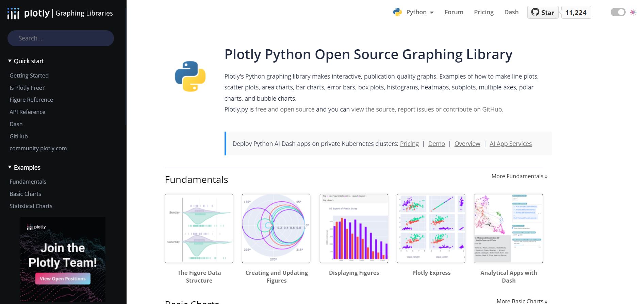This screenshot has height=304, width=644.
Task: Click More Basic Charts link
Action: pyautogui.click(x=522, y=301)
